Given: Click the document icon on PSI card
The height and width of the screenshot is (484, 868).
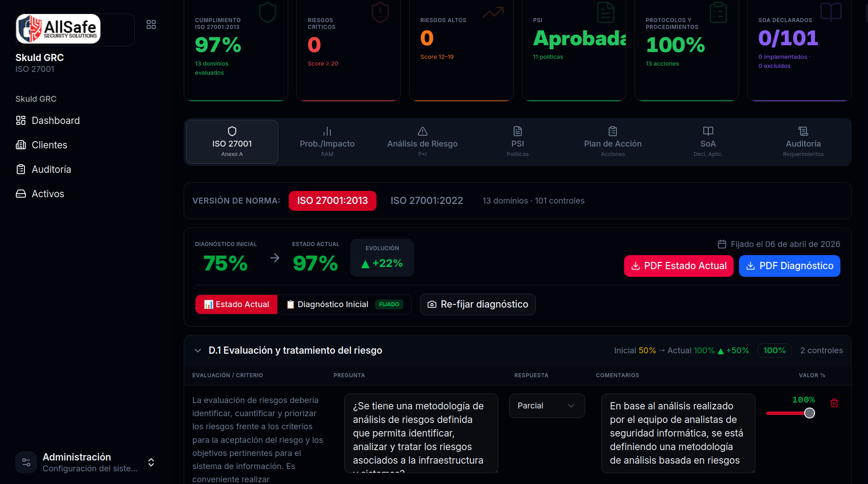Looking at the screenshot, I should pos(606,12).
